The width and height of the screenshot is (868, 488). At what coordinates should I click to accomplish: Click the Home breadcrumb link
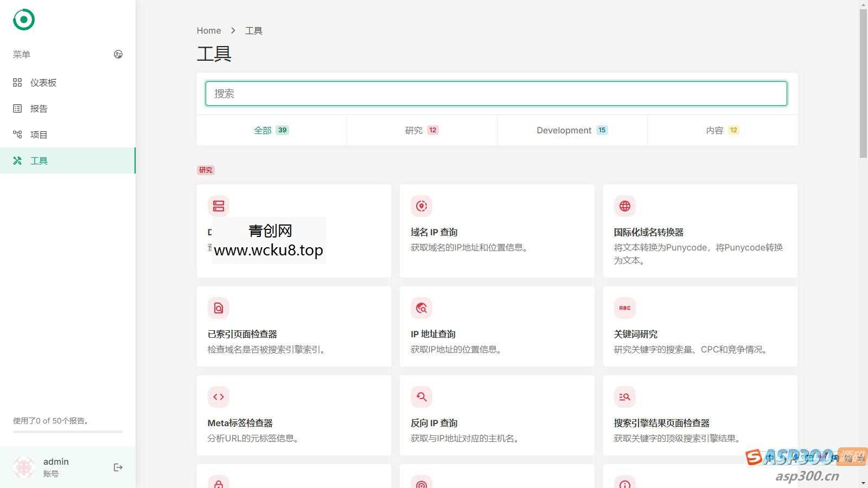[x=209, y=30]
